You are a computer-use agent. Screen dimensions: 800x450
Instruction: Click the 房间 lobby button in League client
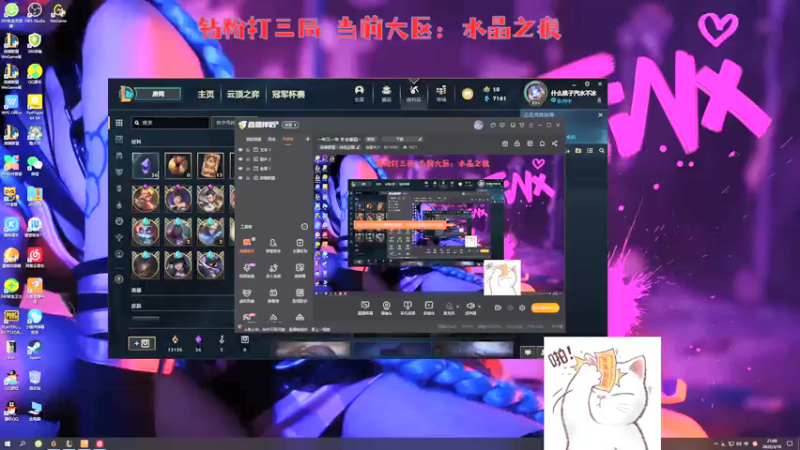158,94
